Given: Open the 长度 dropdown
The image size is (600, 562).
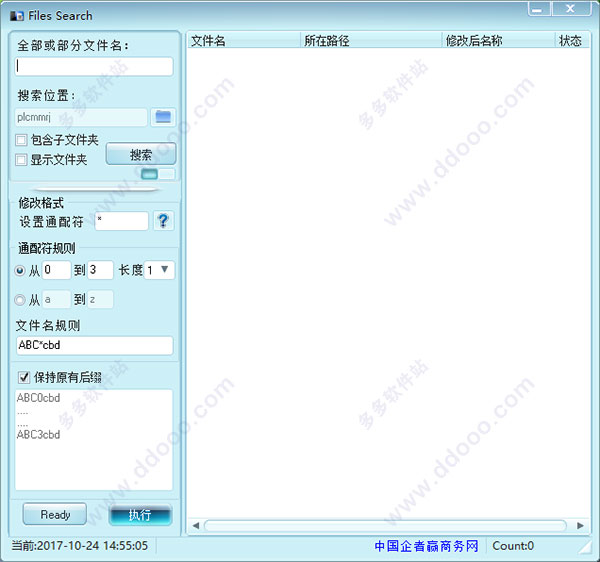Looking at the screenshot, I should pos(160,270).
